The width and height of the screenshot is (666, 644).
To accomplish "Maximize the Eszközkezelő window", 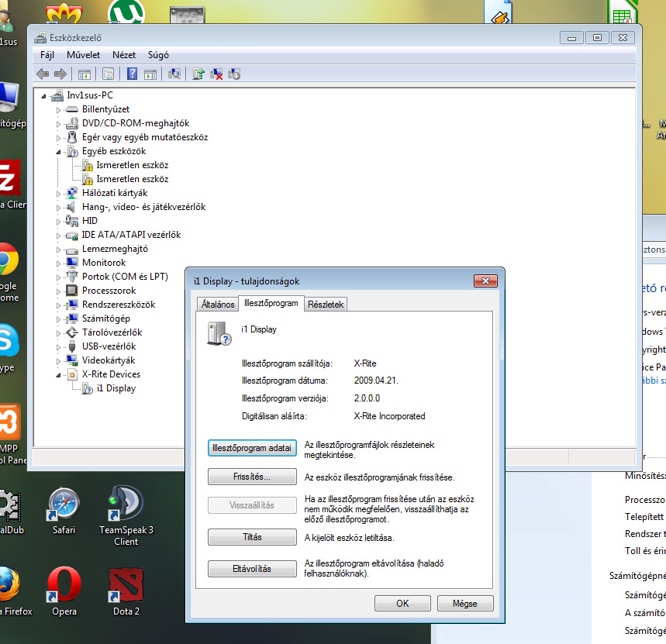I will pos(597,38).
